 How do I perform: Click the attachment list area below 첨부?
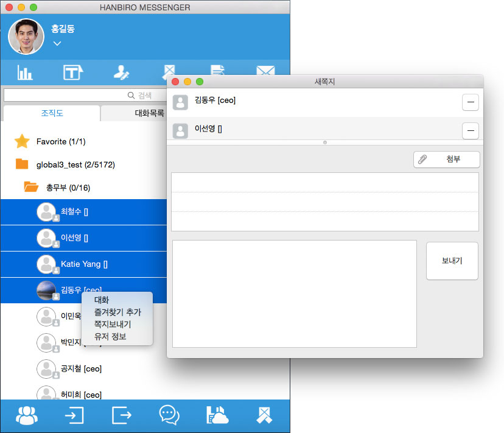325,202
